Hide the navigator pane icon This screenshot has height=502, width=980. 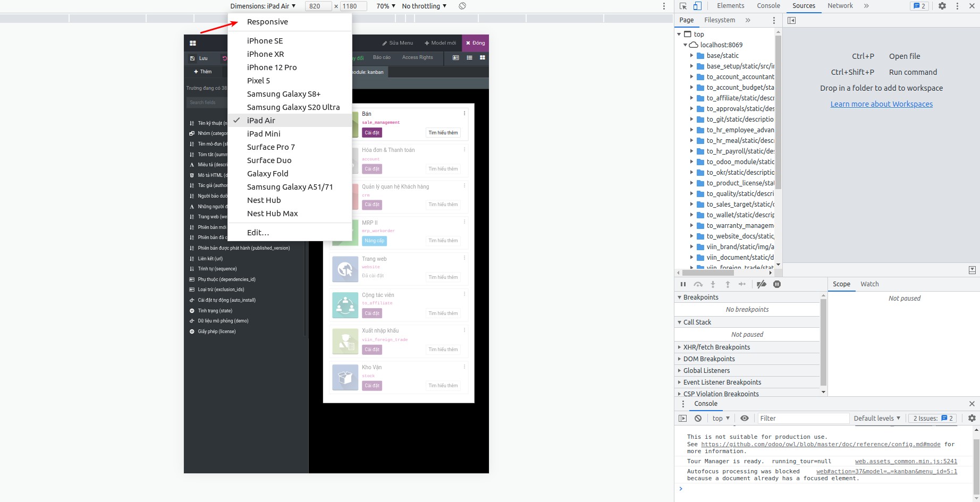(x=791, y=20)
